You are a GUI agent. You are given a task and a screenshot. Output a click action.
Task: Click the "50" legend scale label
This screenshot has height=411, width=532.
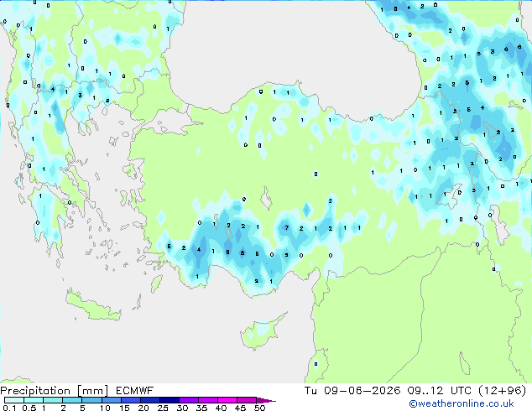(259, 408)
